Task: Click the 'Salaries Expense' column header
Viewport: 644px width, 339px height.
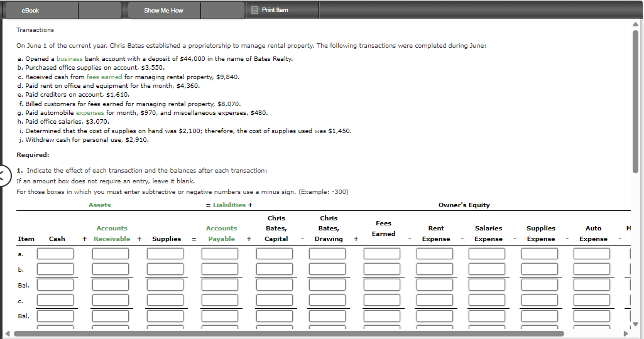Action: pyautogui.click(x=488, y=234)
